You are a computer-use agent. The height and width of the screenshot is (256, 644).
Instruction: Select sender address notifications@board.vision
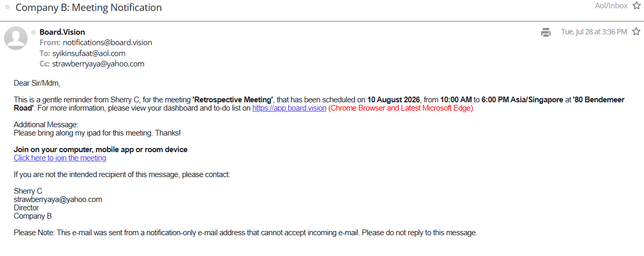coord(108,43)
